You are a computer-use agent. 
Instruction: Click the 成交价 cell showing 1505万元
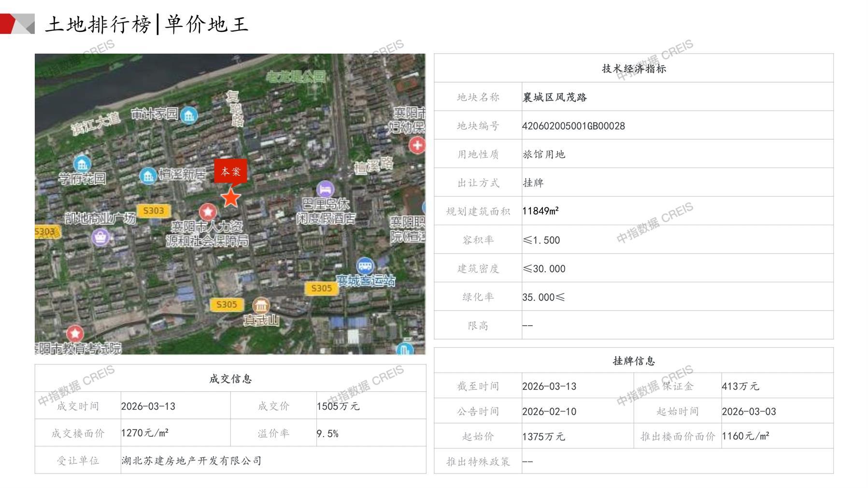coord(338,406)
